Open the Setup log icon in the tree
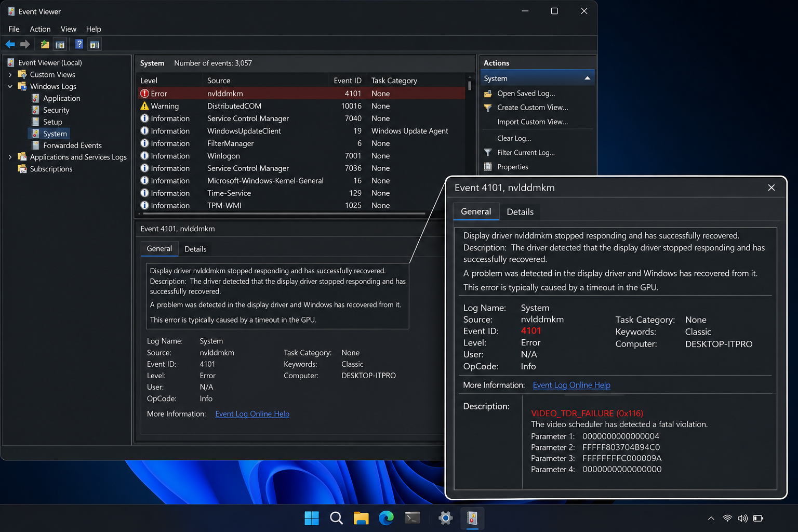The image size is (798, 532). [35, 122]
